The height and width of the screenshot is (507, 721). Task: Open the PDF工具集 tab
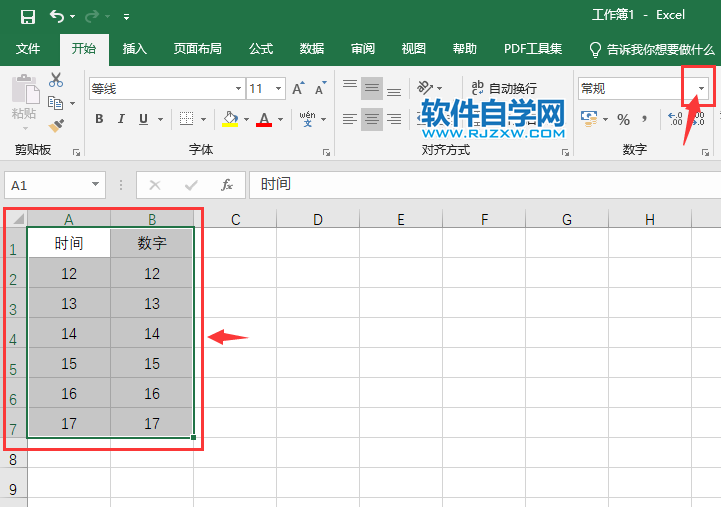[x=532, y=49]
